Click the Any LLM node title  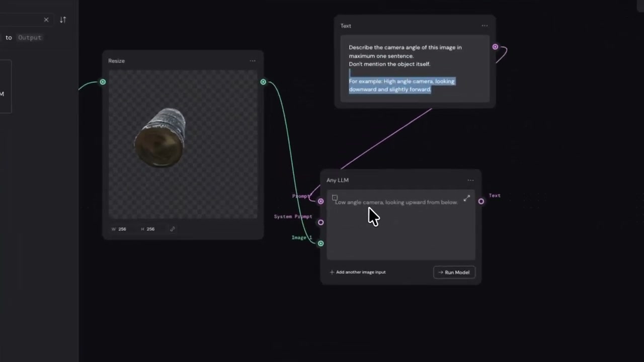(x=338, y=180)
